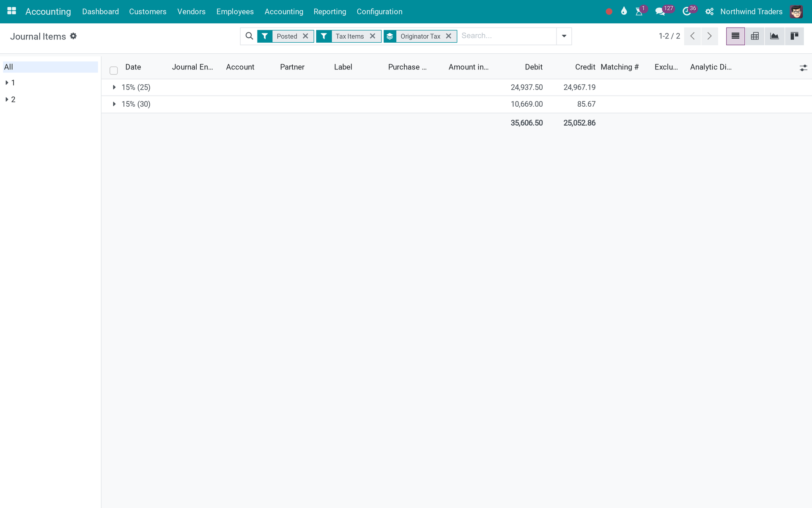Click credit value 85.67
This screenshot has width=812, height=508.
click(586, 104)
